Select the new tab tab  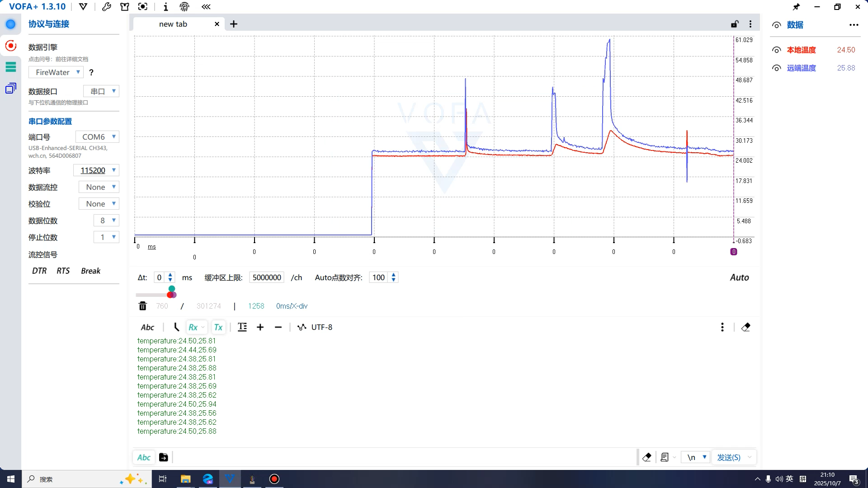173,24
